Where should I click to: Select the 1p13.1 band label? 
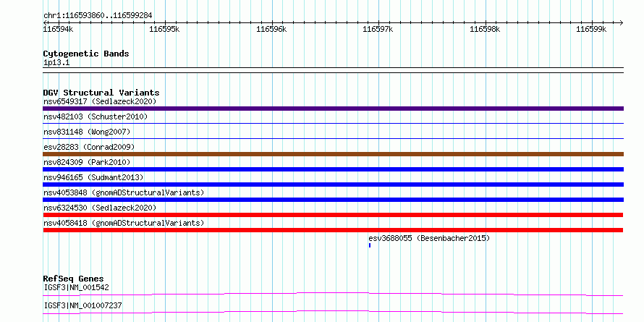56,63
